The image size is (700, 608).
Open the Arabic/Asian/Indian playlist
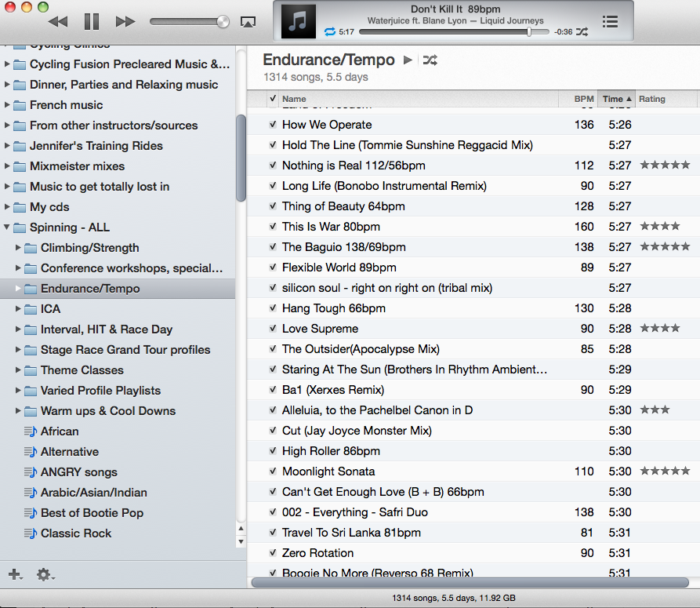(94, 493)
